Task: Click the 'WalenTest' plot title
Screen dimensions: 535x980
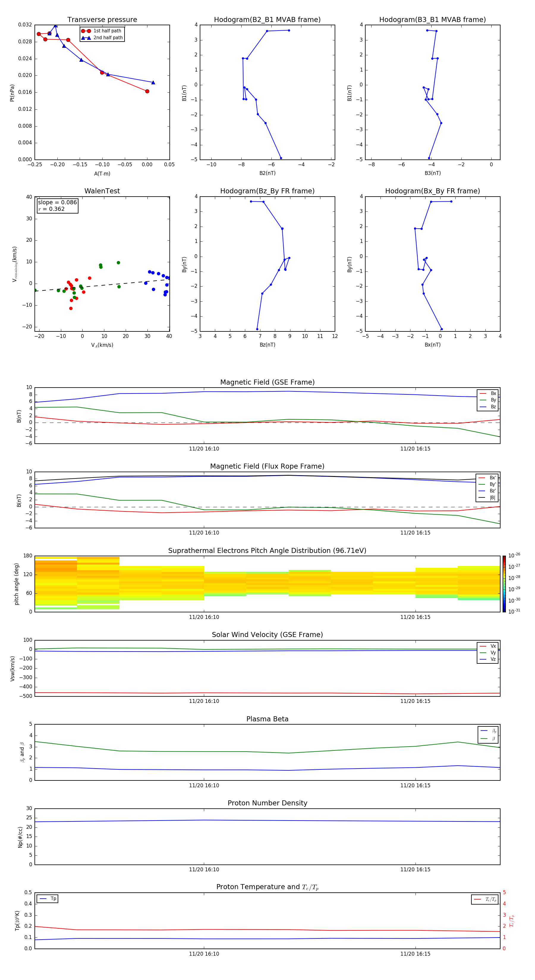Action: (102, 191)
